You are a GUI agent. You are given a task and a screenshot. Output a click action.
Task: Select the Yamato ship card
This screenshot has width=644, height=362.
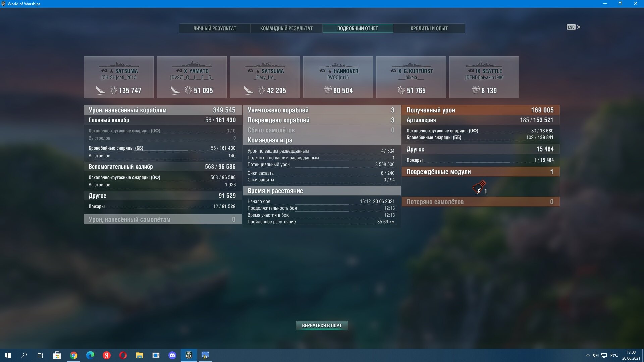tap(192, 77)
